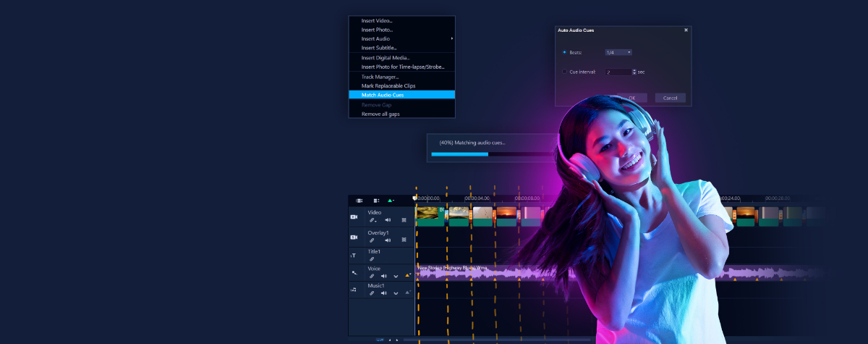
Task: Expand the Voice track chevron
Action: point(396,276)
